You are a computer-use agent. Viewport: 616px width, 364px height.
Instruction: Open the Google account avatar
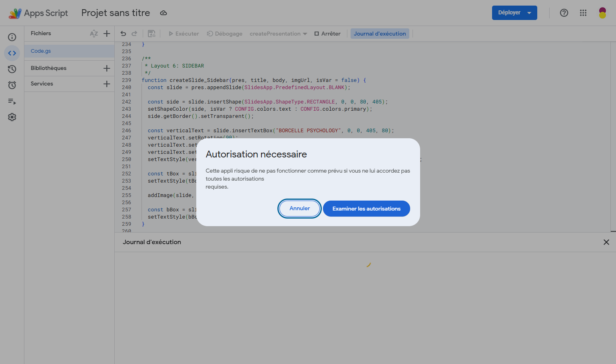[x=602, y=13]
